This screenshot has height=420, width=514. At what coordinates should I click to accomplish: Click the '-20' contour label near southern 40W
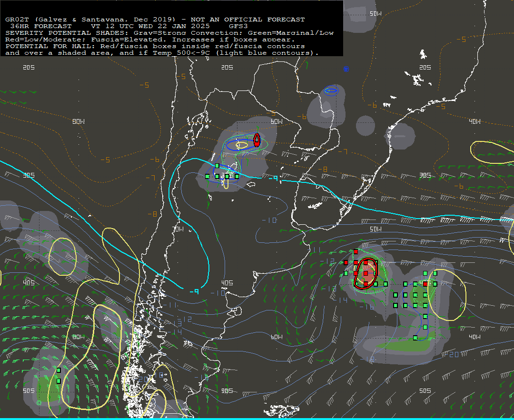coord(451,354)
